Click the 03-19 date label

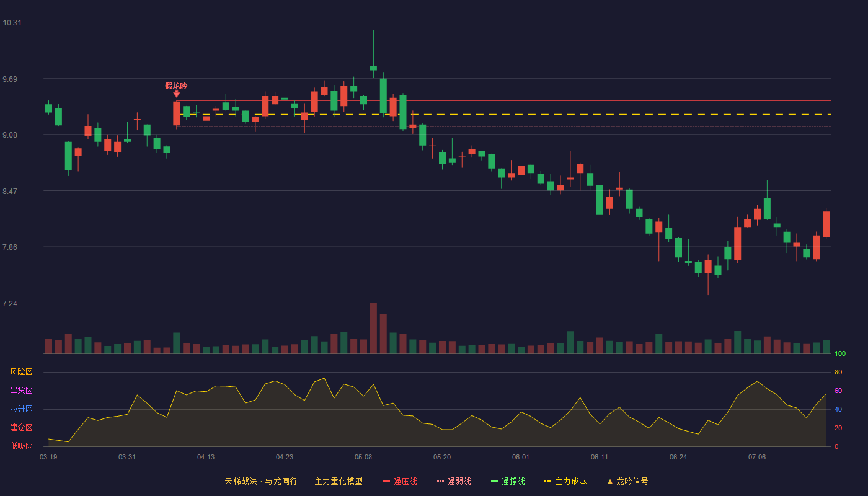coord(48,457)
